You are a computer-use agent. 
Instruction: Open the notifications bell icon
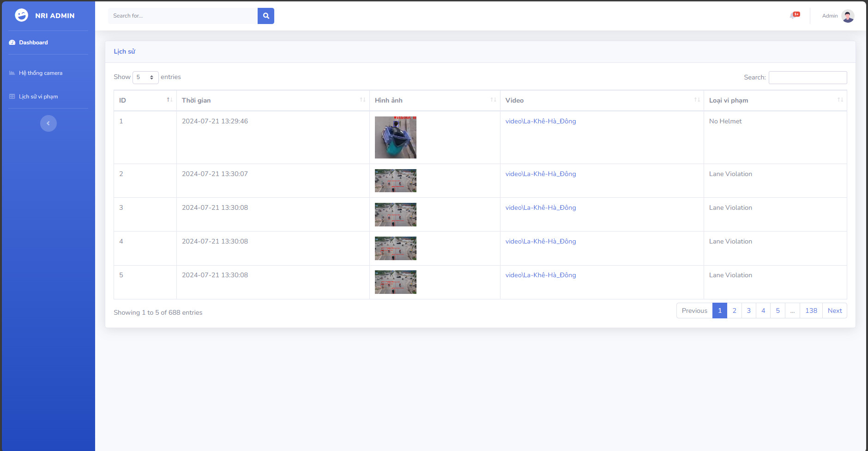coord(794,15)
